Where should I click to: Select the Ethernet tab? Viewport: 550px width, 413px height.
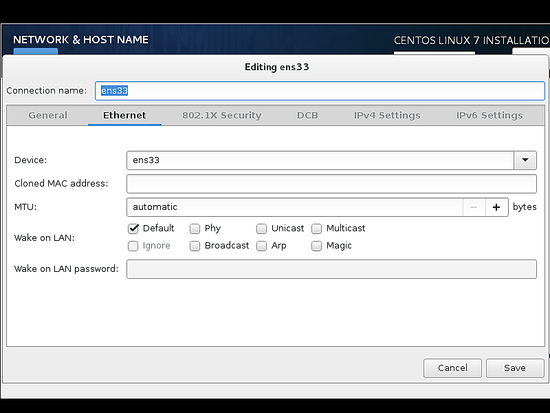(x=125, y=115)
